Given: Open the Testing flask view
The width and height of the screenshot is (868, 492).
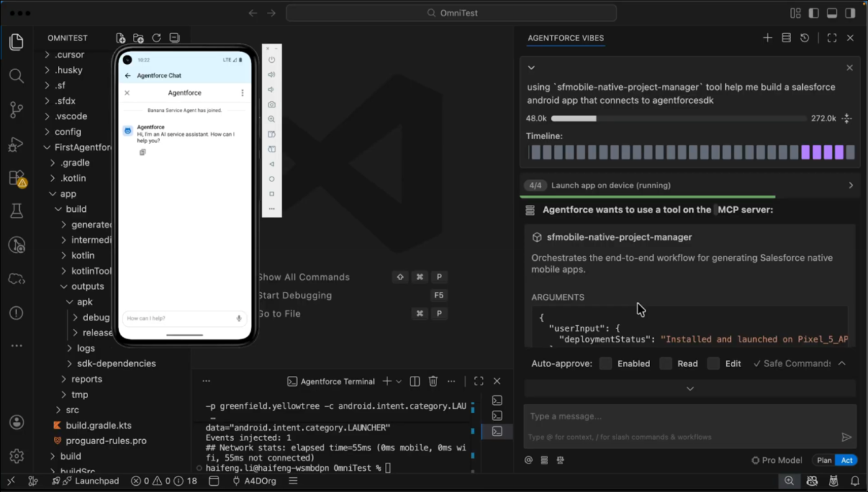Looking at the screenshot, I should [x=17, y=211].
